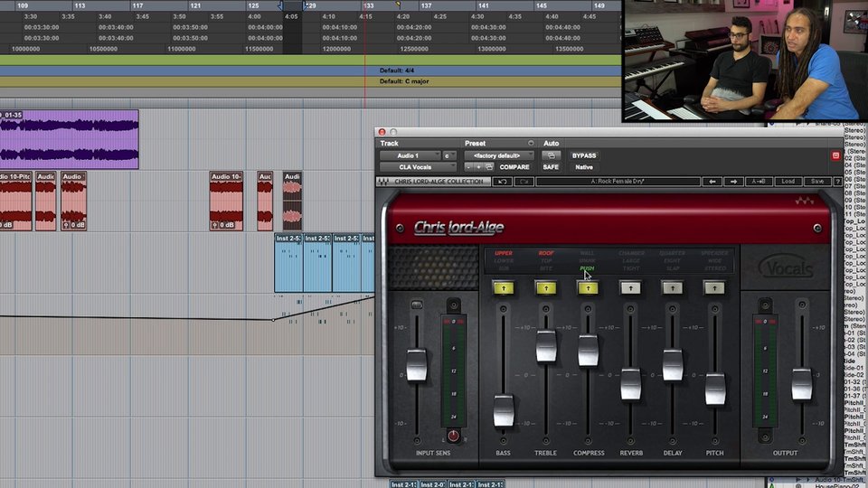
Task: Click the small button above Input Sens fader
Action: click(x=416, y=305)
